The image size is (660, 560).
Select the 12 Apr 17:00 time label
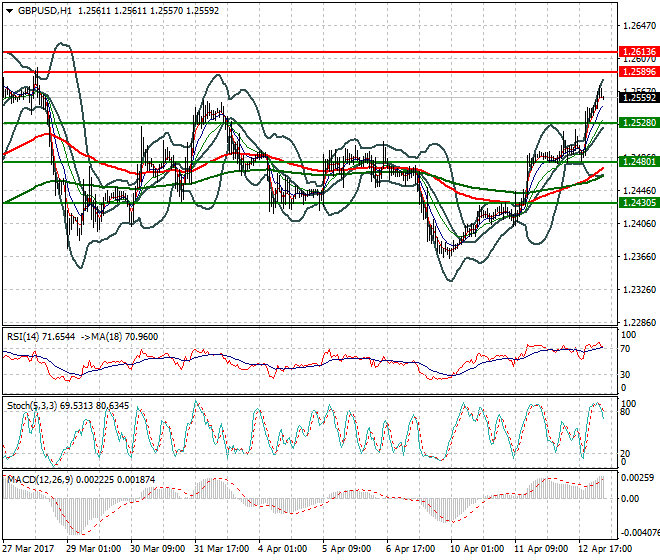click(x=605, y=549)
